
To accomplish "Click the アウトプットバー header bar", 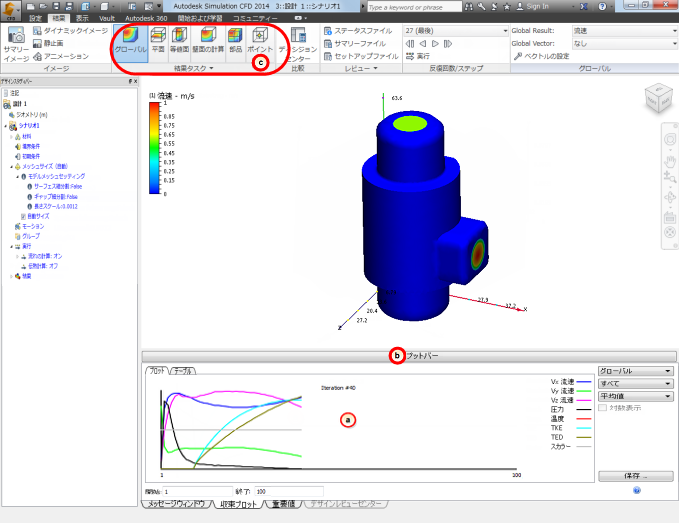I will tap(409, 356).
